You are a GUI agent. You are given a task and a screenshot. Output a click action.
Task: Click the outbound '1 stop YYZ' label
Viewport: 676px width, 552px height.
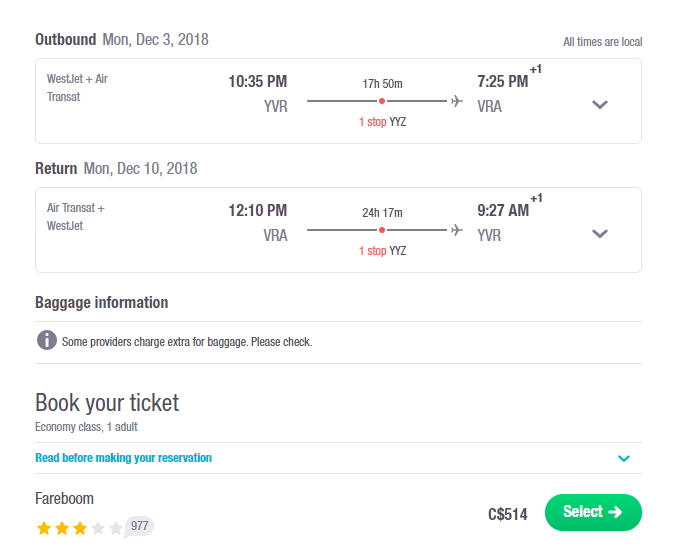[382, 122]
